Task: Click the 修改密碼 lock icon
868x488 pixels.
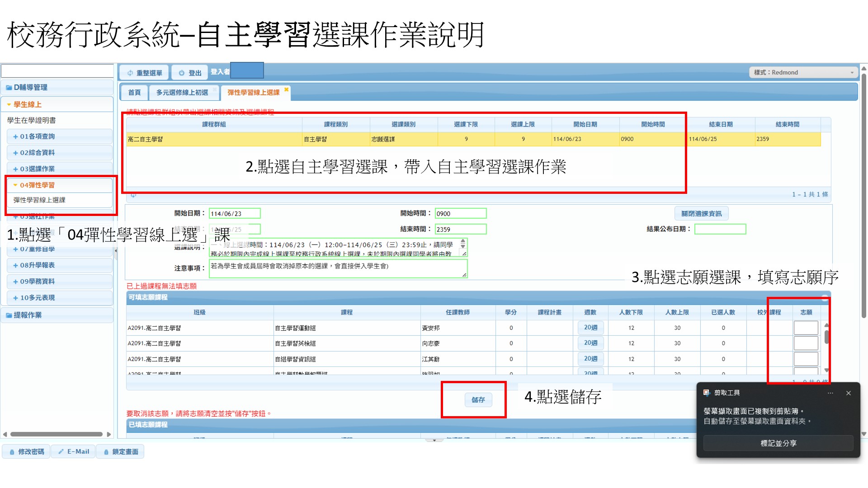Action: [12, 452]
